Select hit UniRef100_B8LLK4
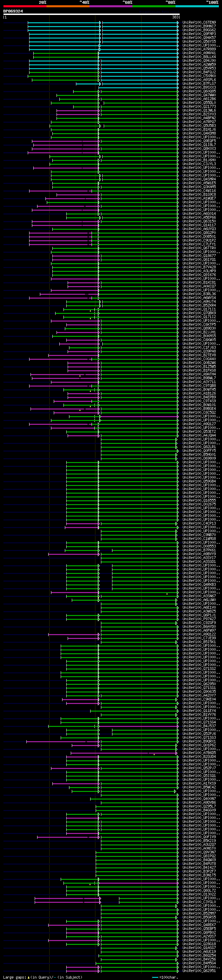The height and width of the screenshot is (980, 222). [x=199, y=57]
